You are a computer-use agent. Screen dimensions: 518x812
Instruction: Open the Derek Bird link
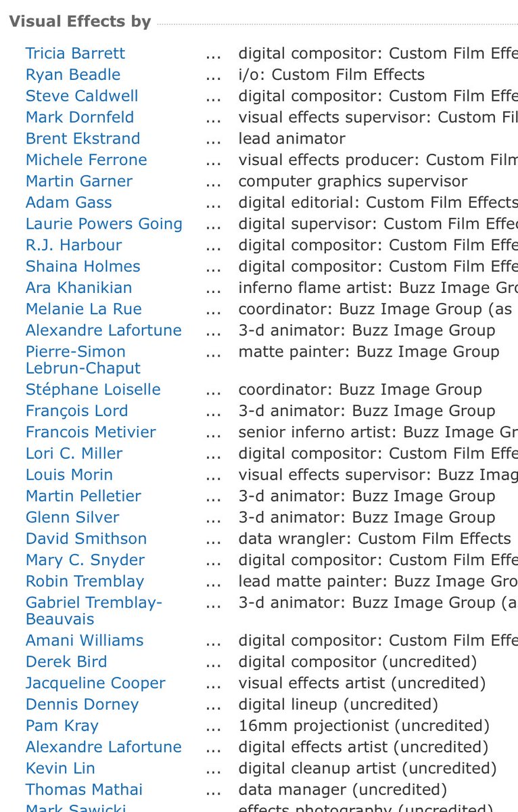click(66, 662)
